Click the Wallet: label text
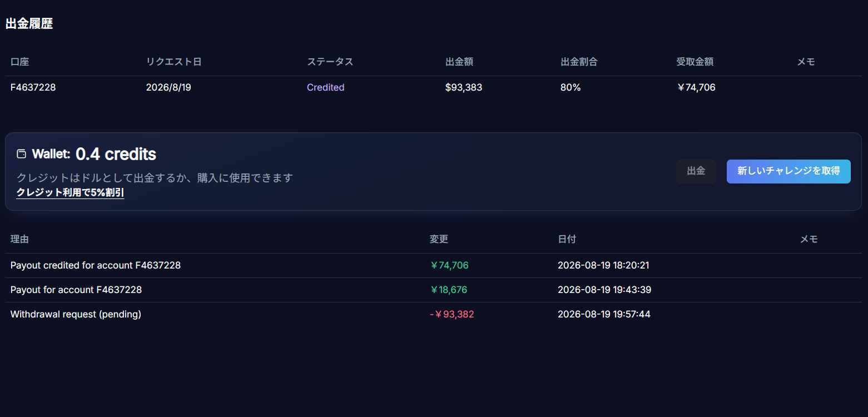The image size is (868, 417). (51, 154)
